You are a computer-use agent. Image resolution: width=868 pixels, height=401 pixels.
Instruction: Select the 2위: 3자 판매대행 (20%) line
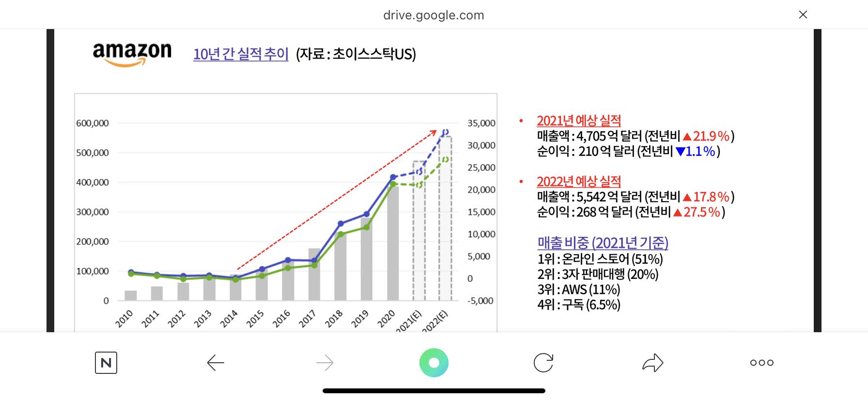(x=598, y=275)
